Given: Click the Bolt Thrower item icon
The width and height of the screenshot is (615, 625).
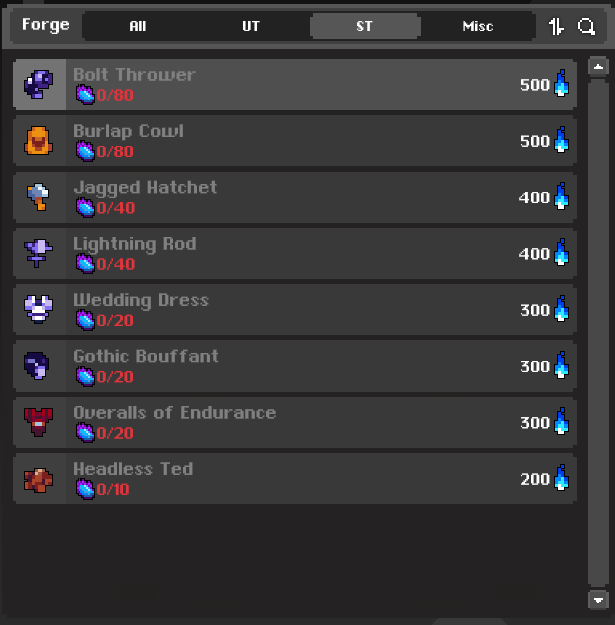Looking at the screenshot, I should point(39,84).
